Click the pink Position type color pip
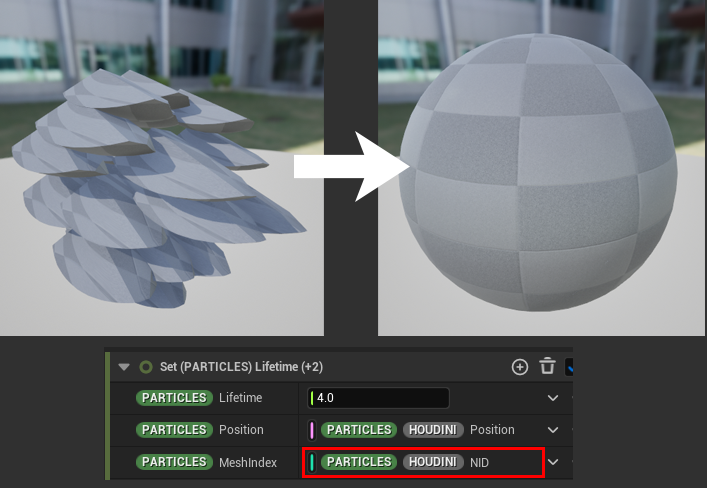The image size is (707, 488). point(312,430)
